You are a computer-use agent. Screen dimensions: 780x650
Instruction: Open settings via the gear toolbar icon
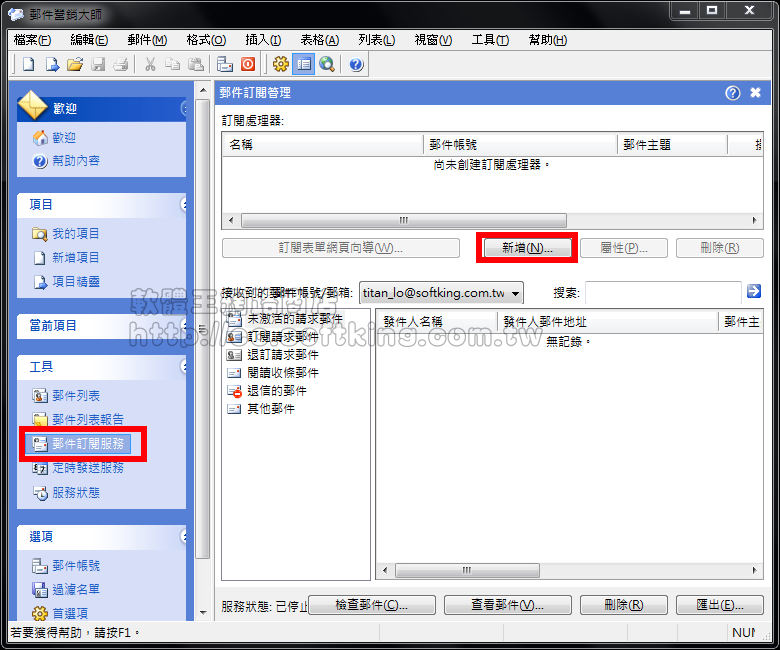(281, 65)
